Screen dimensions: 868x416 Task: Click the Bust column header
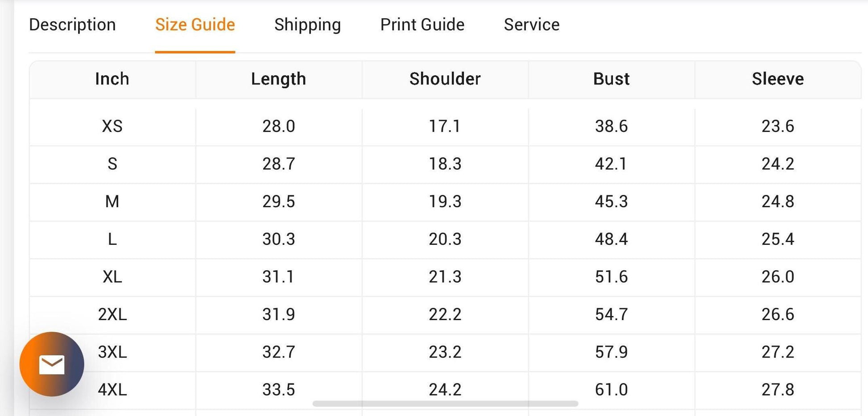coord(611,79)
